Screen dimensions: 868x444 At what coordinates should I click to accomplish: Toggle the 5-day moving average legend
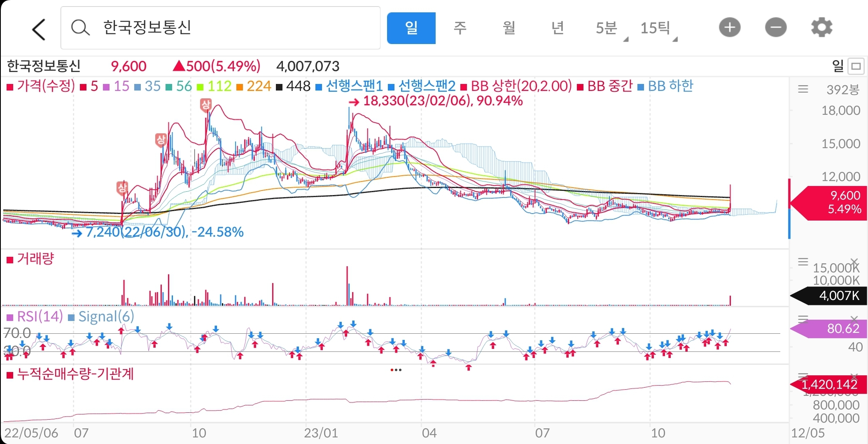coord(89,86)
